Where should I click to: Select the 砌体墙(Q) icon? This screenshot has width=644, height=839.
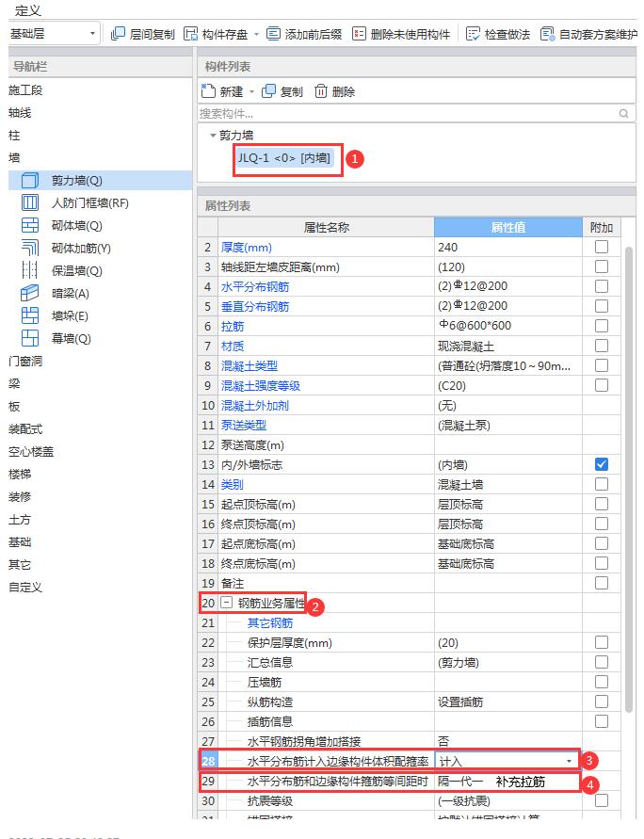point(30,225)
